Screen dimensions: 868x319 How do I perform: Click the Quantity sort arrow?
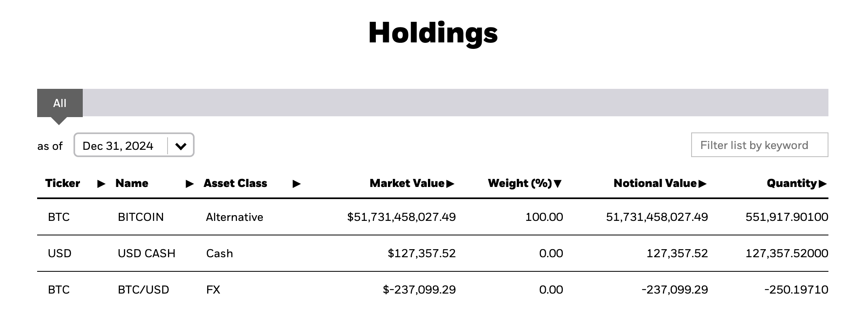pyautogui.click(x=822, y=184)
